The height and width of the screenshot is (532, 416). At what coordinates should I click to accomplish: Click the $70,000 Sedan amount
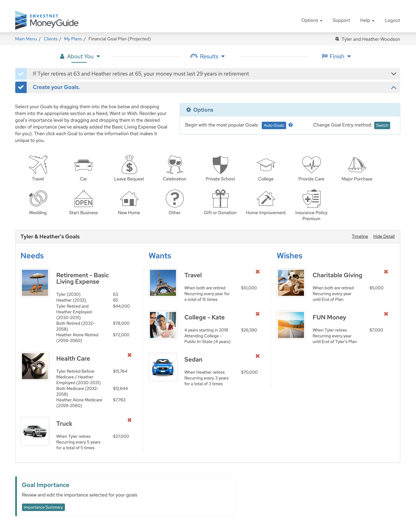pyautogui.click(x=249, y=372)
